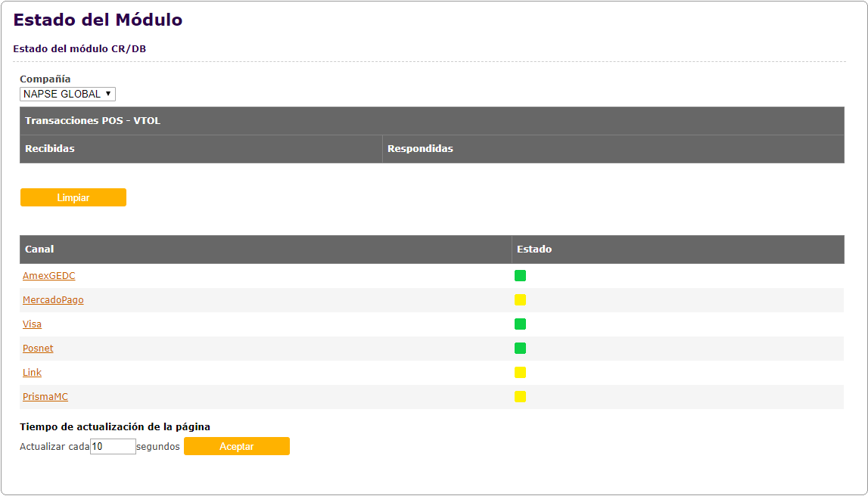Click the Canal column header
This screenshot has width=868, height=496.
click(x=266, y=250)
